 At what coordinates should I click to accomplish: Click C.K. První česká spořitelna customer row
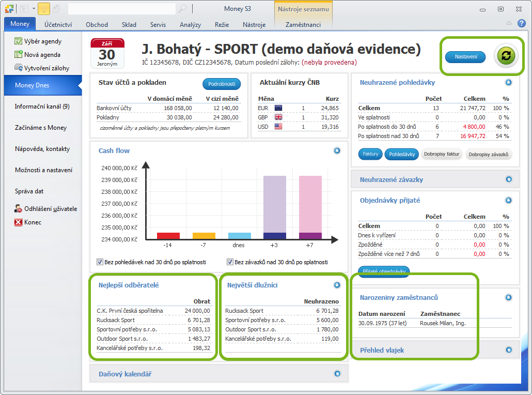(x=153, y=310)
